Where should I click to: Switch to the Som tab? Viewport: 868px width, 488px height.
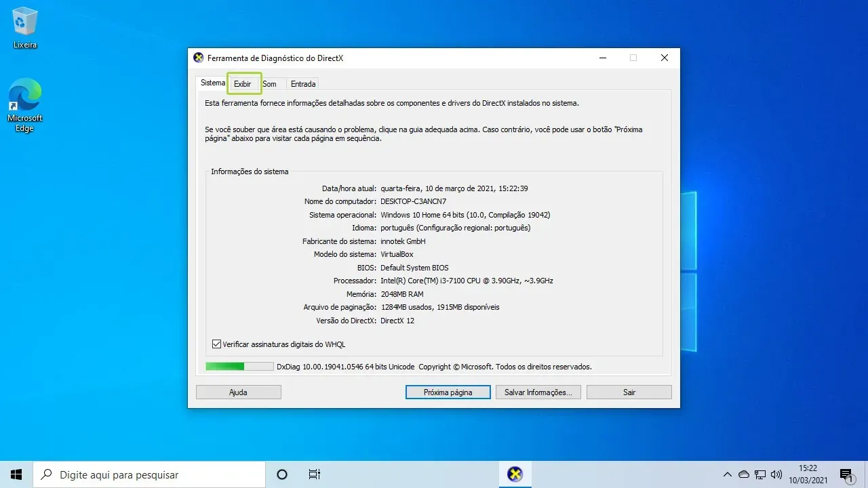[x=270, y=84]
